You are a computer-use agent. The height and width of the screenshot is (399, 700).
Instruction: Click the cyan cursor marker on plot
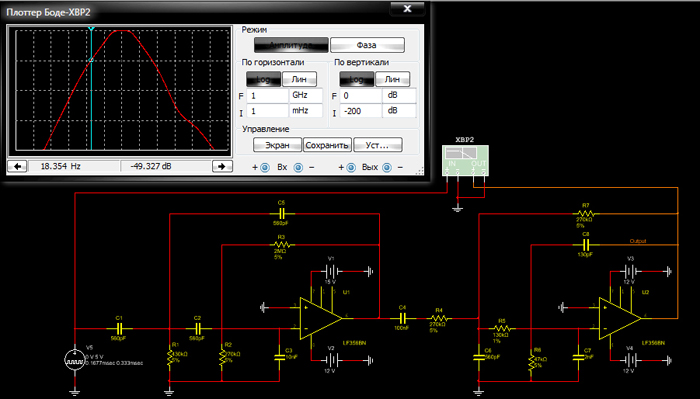[x=91, y=29]
